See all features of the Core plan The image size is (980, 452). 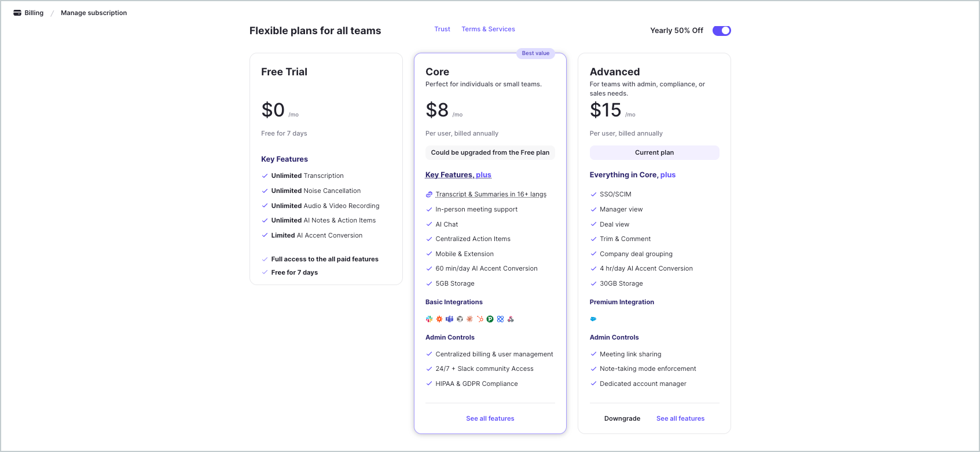[490, 418]
